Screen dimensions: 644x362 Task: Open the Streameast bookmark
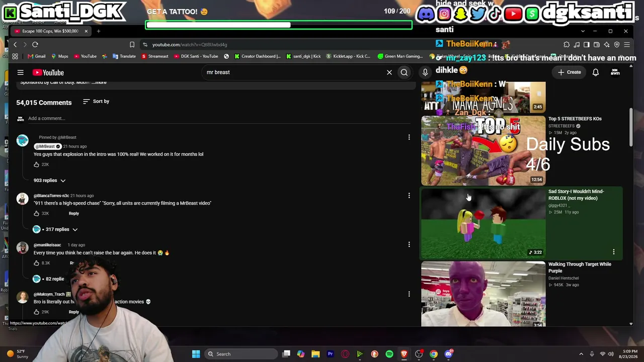tap(155, 56)
